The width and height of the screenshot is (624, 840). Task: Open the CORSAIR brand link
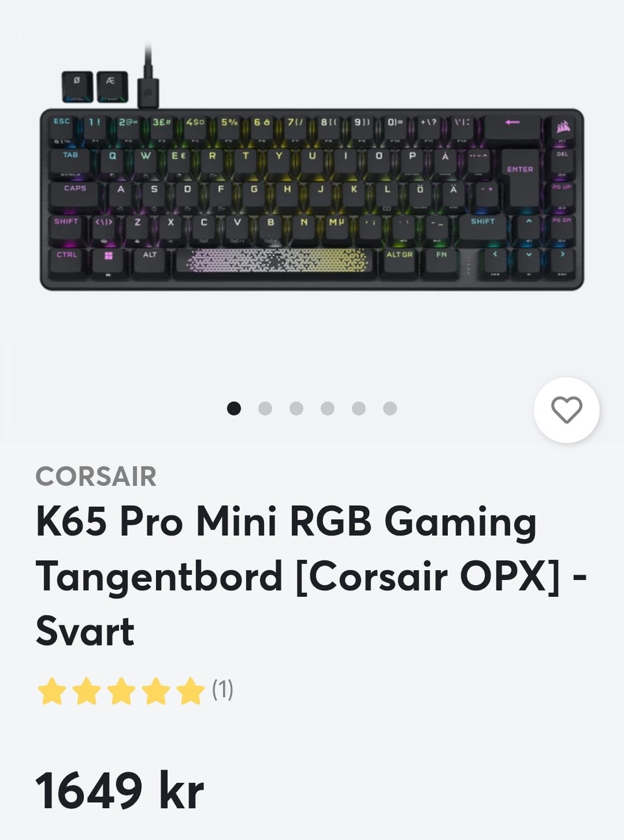point(96,477)
